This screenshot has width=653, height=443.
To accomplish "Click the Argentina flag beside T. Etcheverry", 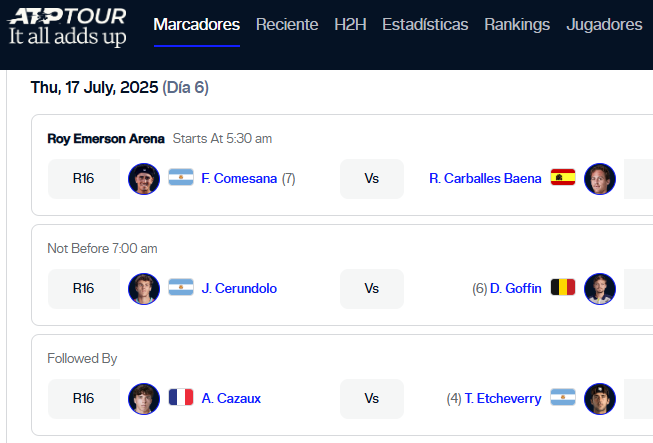I will [x=563, y=397].
